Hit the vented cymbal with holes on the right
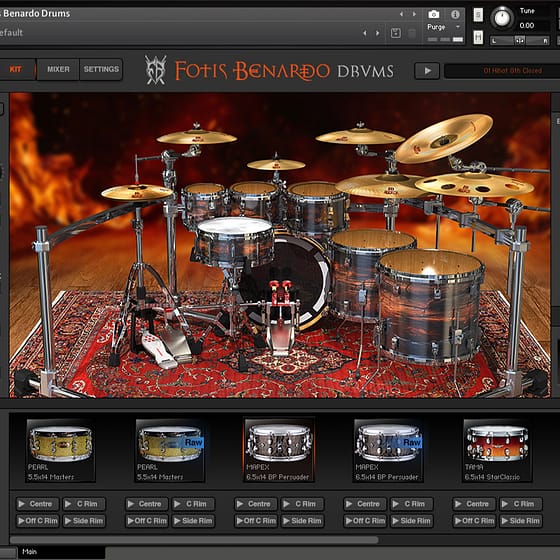This screenshot has height=560, width=560. (474, 185)
